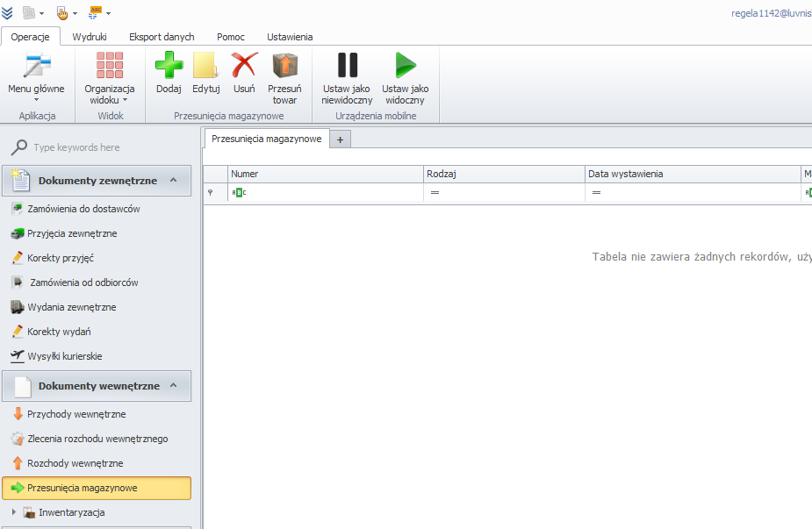This screenshot has height=529, width=812.
Task: Select the Inwentaryzacja tree item
Action: pyautogui.click(x=71, y=512)
